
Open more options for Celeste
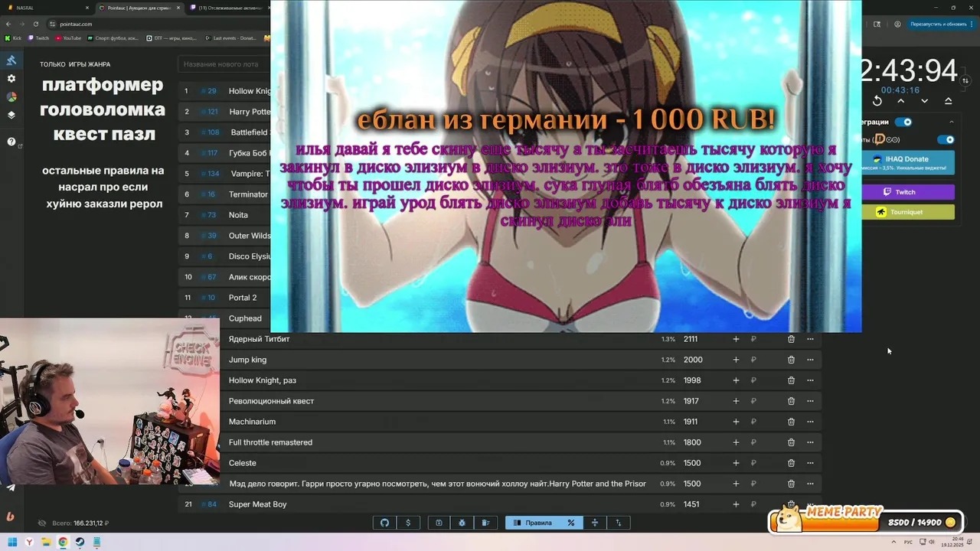pyautogui.click(x=810, y=463)
